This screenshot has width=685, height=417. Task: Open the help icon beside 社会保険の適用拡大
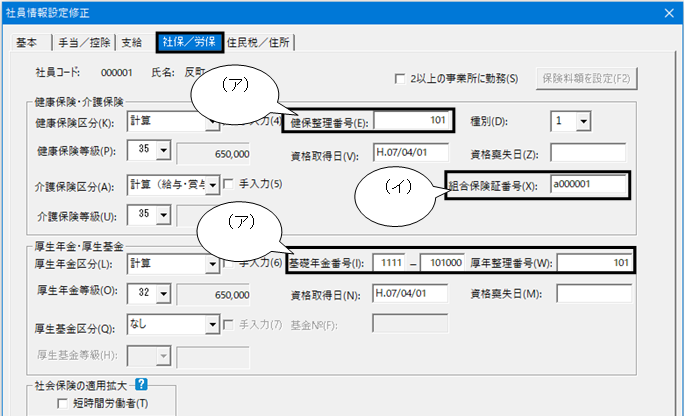[x=141, y=384]
